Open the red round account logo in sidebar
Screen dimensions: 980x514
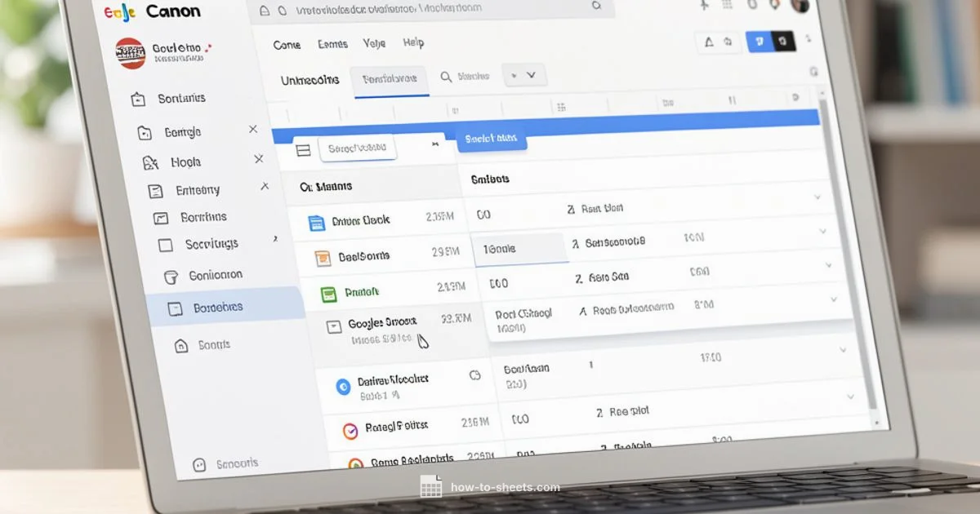click(130, 53)
